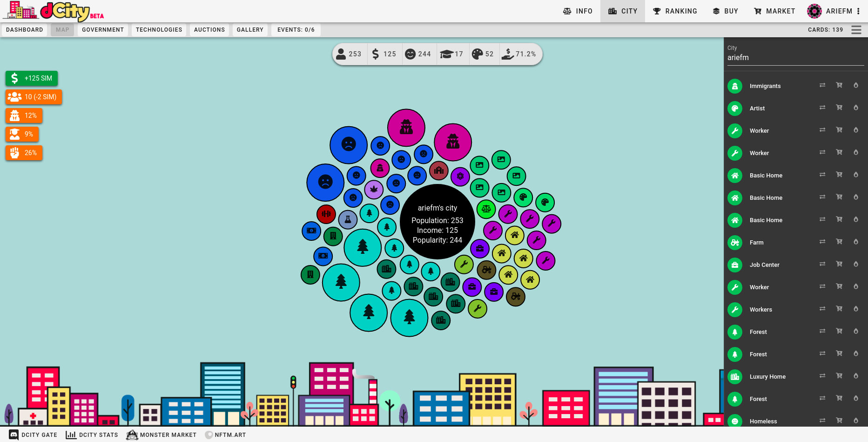The width and height of the screenshot is (868, 442).
Task: Go to the BUY page
Action: click(726, 11)
